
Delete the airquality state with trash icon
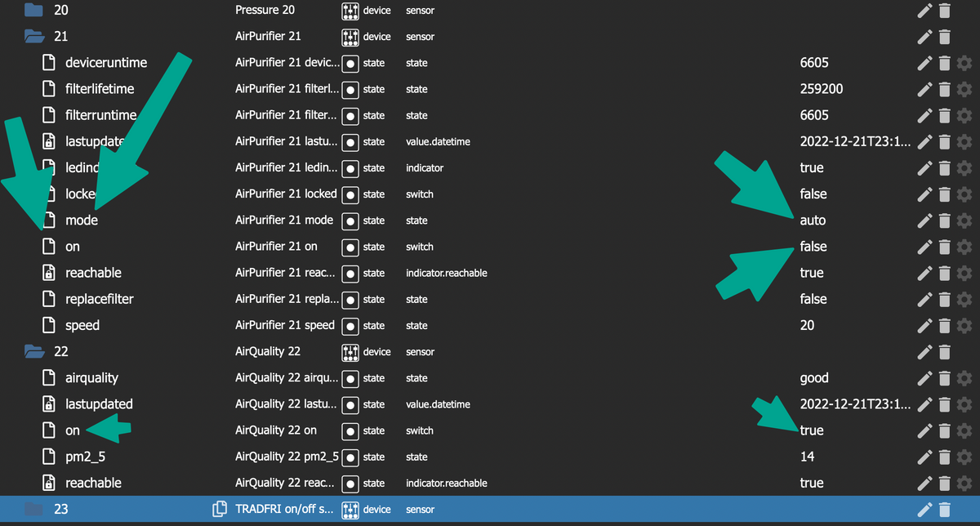click(944, 378)
